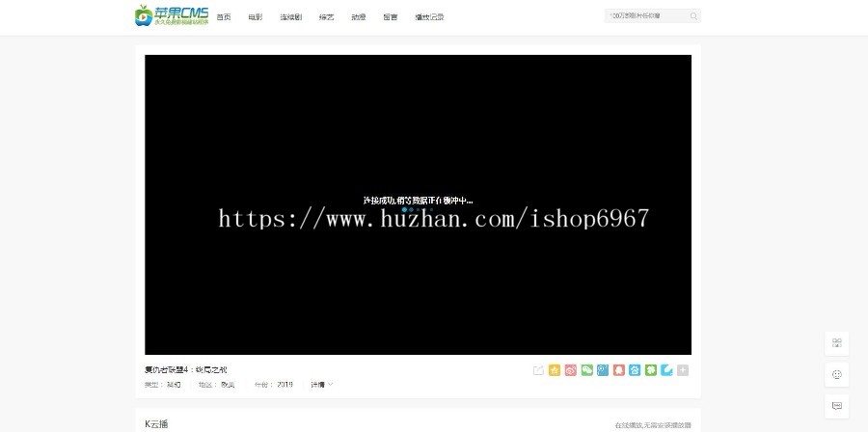This screenshot has height=432, width=868.
Task: Click the 苹果CMS logo
Action: tap(172, 15)
